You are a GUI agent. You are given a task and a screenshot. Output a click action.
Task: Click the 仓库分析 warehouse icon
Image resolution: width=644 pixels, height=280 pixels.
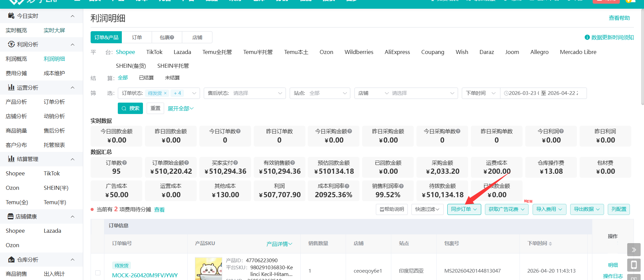click(x=11, y=260)
